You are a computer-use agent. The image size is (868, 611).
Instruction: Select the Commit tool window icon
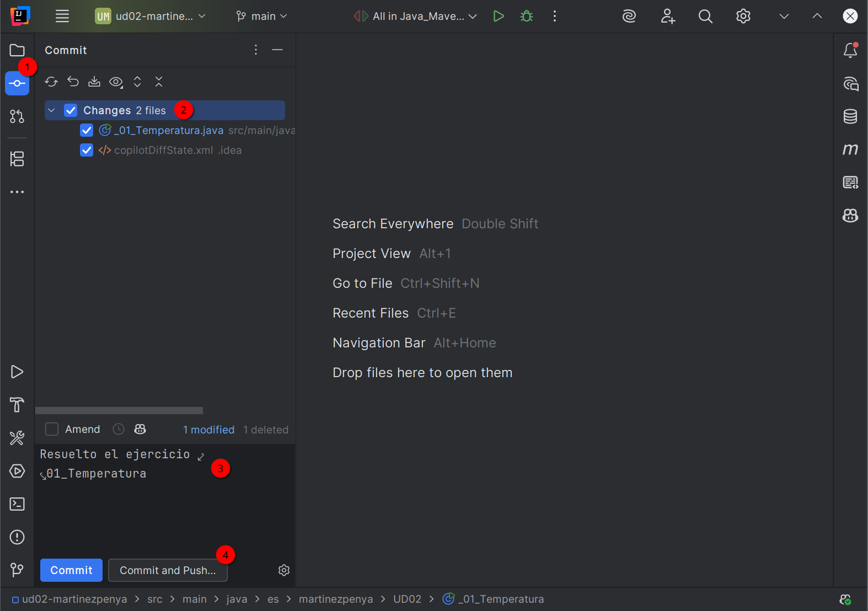[x=17, y=83]
